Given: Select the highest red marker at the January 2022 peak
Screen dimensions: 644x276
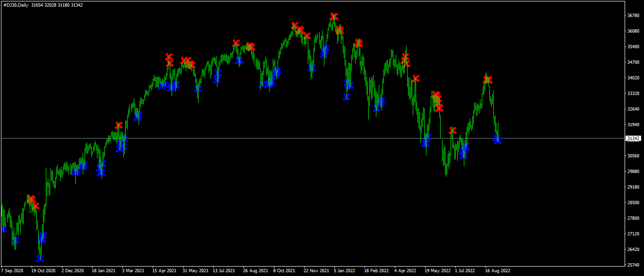Looking at the screenshot, I should pyautogui.click(x=334, y=17).
